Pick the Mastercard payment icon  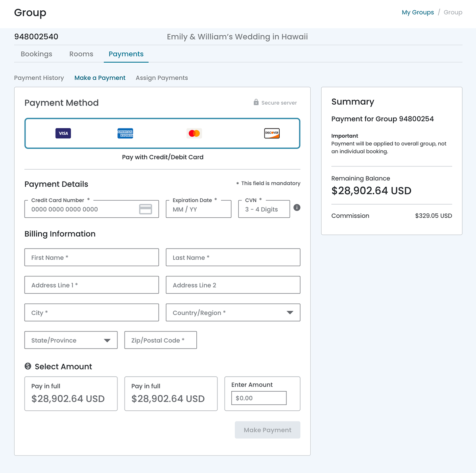pos(194,133)
